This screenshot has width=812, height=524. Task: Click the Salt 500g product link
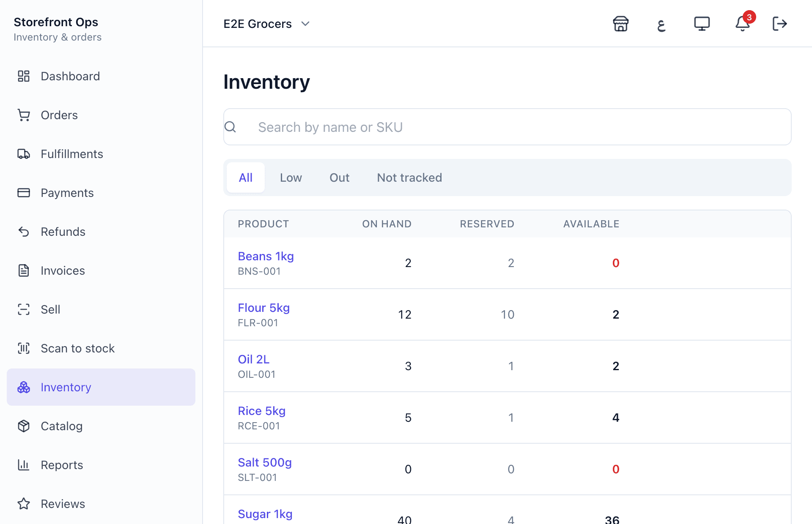(265, 462)
